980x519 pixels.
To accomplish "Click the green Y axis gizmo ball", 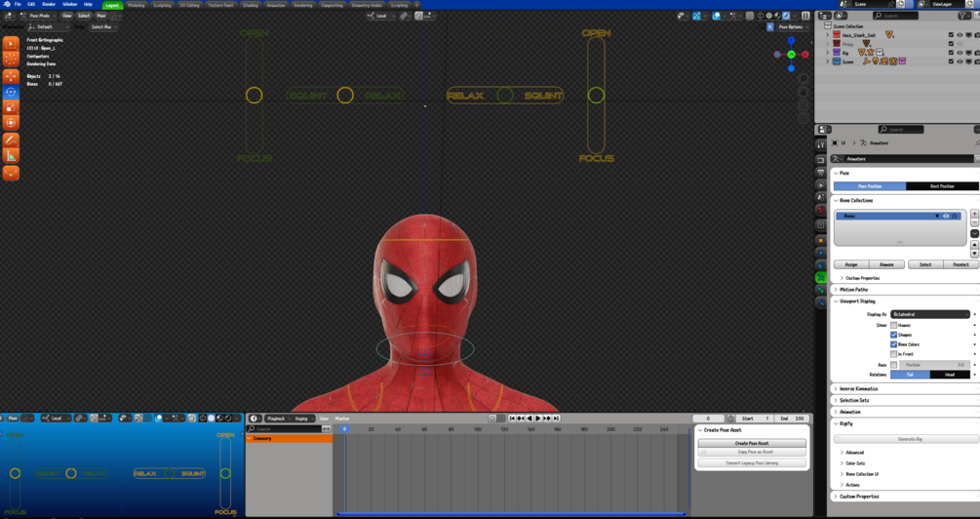I will click(792, 55).
